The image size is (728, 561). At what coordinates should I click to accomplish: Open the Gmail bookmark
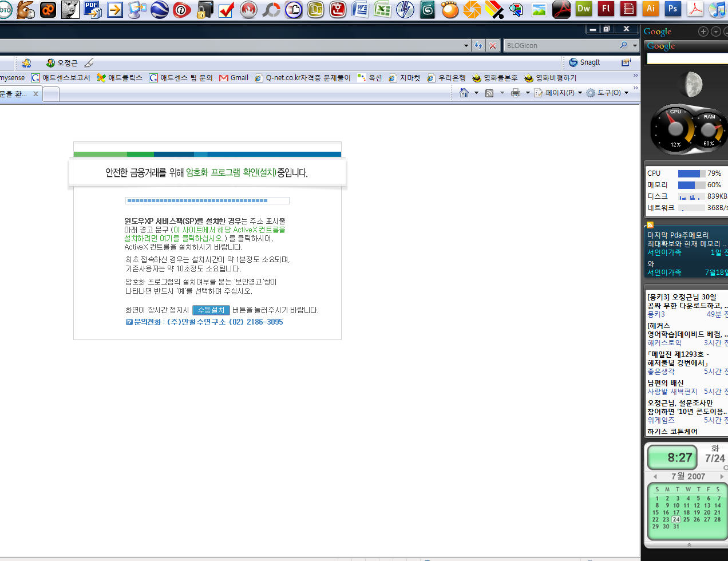click(x=234, y=78)
